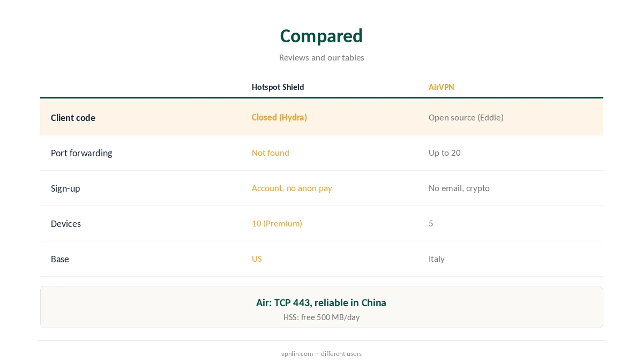The image size is (643, 364).
Task: Click the Hotspot Shield column header
Action: [278, 87]
